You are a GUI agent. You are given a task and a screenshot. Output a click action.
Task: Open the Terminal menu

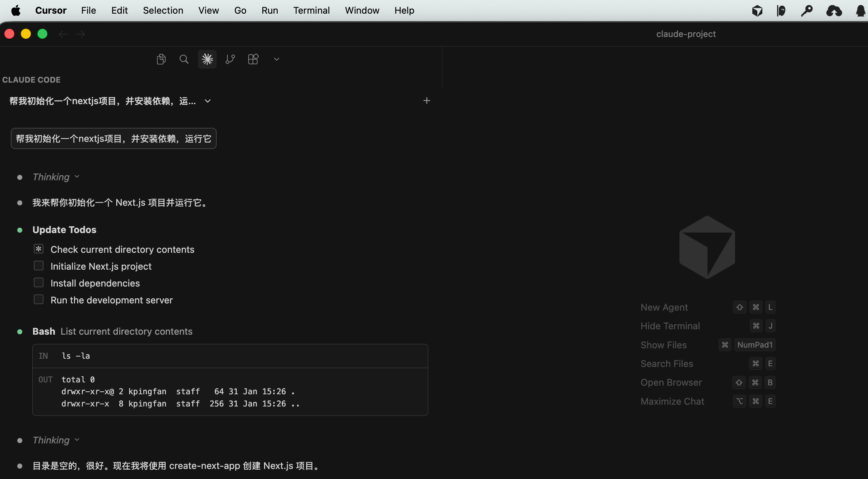[311, 10]
